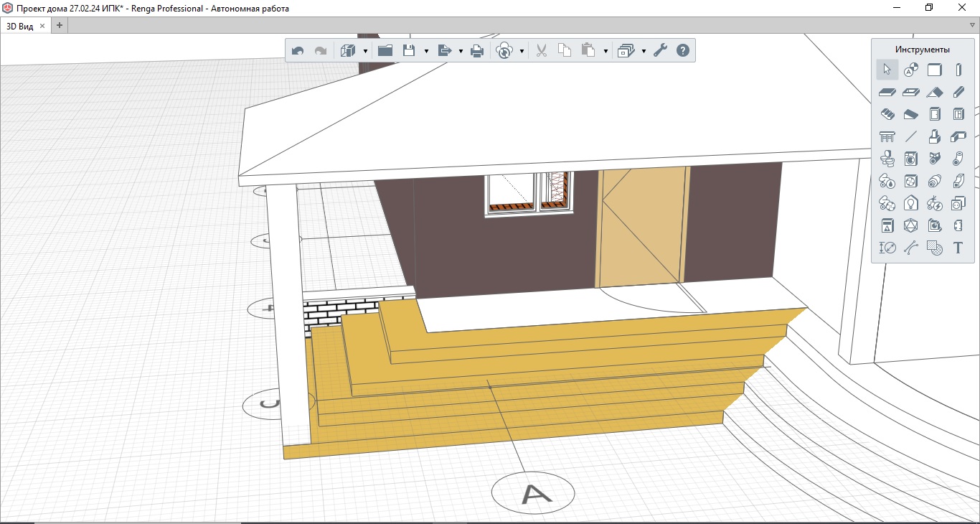Select the pipe elbow fitting tool

pos(958,159)
